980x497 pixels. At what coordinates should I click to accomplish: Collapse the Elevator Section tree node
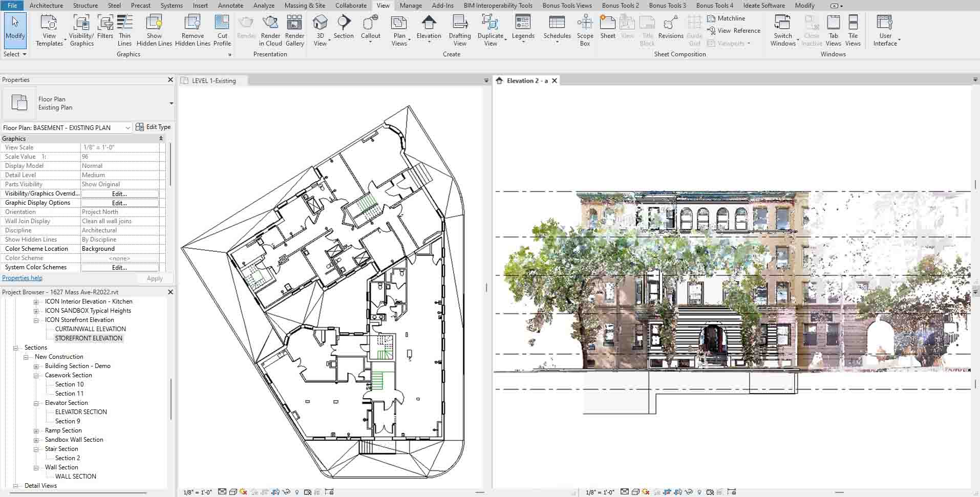pyautogui.click(x=36, y=403)
